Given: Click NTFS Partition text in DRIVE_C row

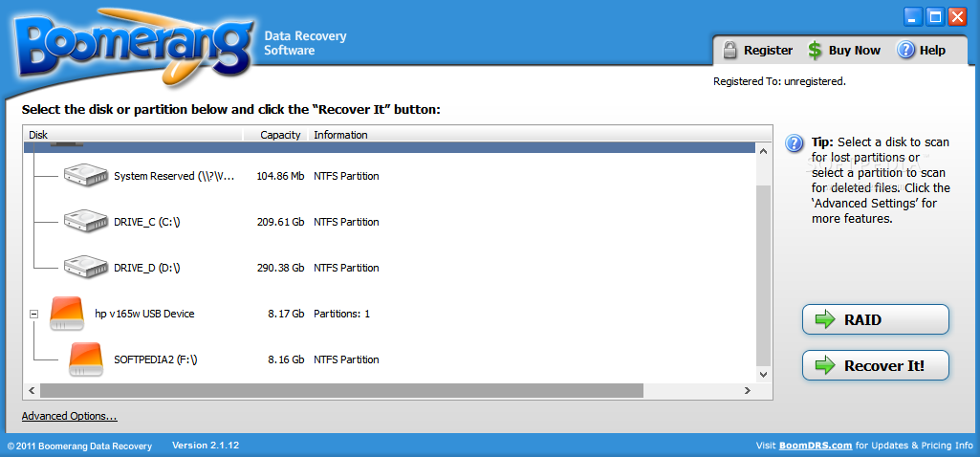Looking at the screenshot, I should pos(346,222).
